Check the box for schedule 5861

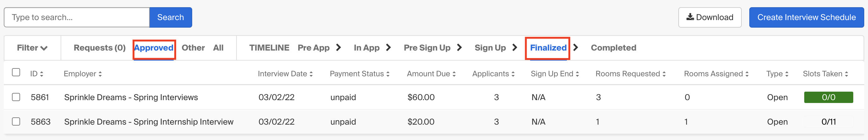[x=16, y=97]
